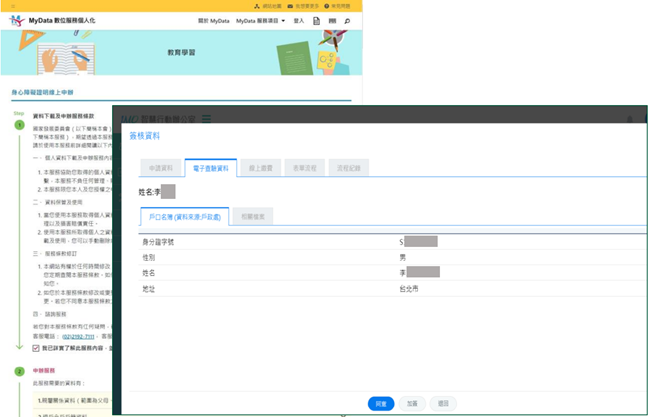Click the blue 同意 approve button
Image resolution: width=650 pixels, height=417 pixels.
click(x=381, y=404)
